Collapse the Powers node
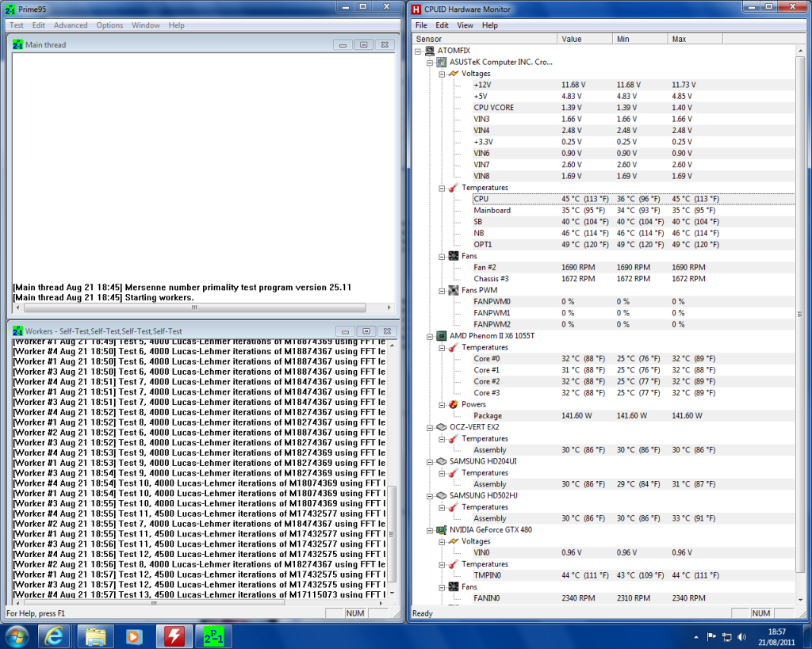Screen dimensions: 812x649 [x=442, y=405]
